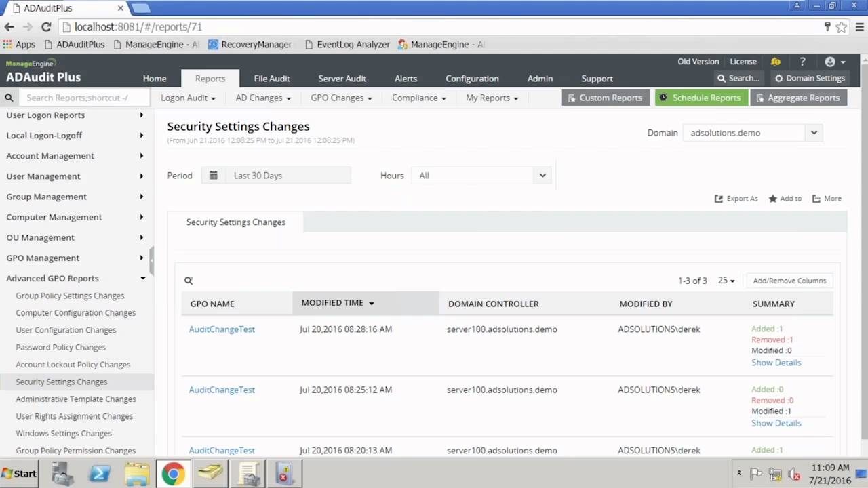Open My Reports dropdown
This screenshot has height=488, width=868.
[492, 98]
